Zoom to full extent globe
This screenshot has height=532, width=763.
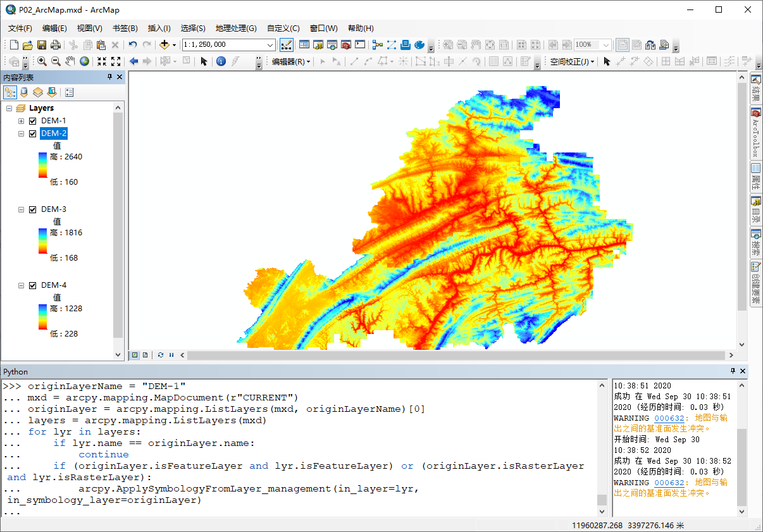pyautogui.click(x=84, y=61)
